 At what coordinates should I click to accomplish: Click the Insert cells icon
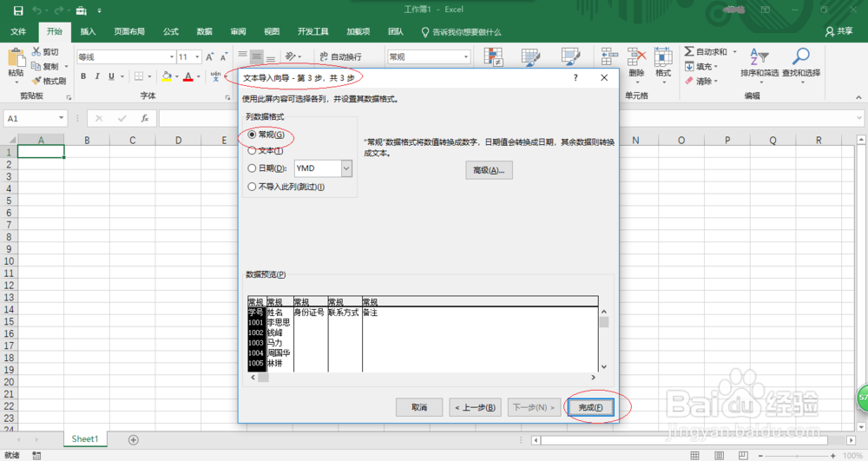[x=609, y=56]
